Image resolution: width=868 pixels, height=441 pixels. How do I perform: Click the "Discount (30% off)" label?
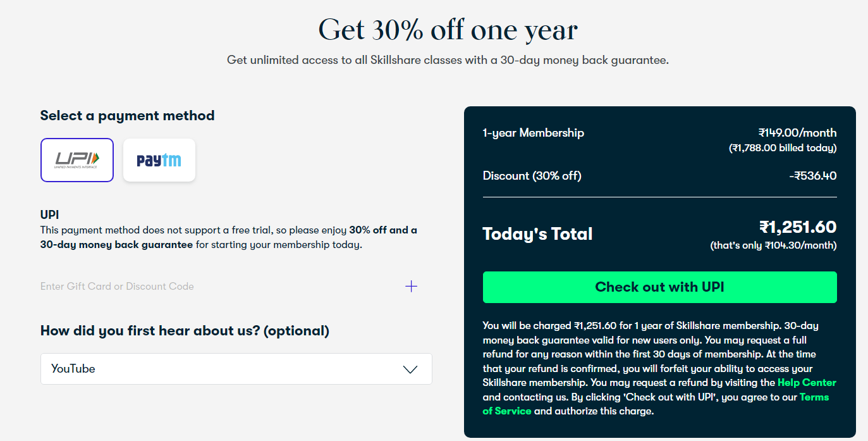point(532,176)
